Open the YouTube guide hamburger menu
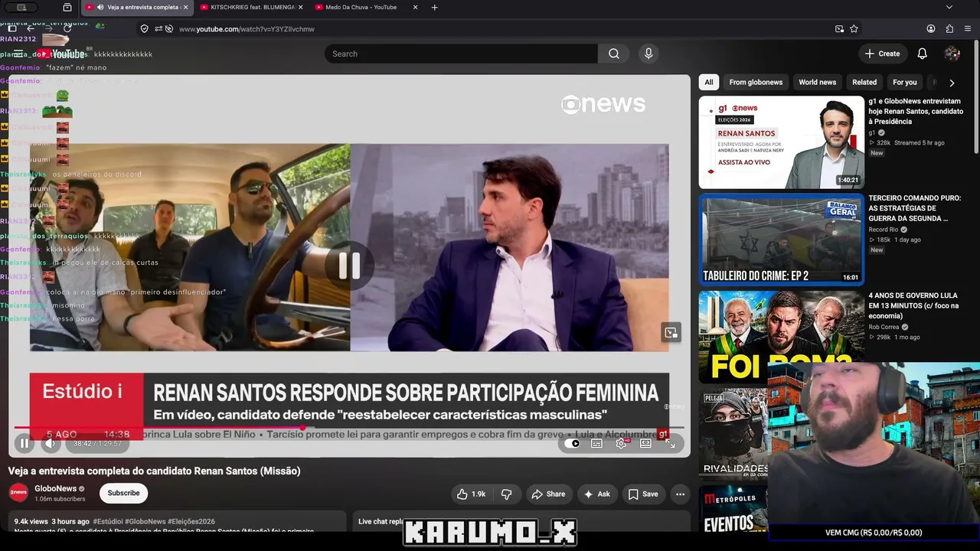The width and height of the screenshot is (980, 551). [x=18, y=54]
